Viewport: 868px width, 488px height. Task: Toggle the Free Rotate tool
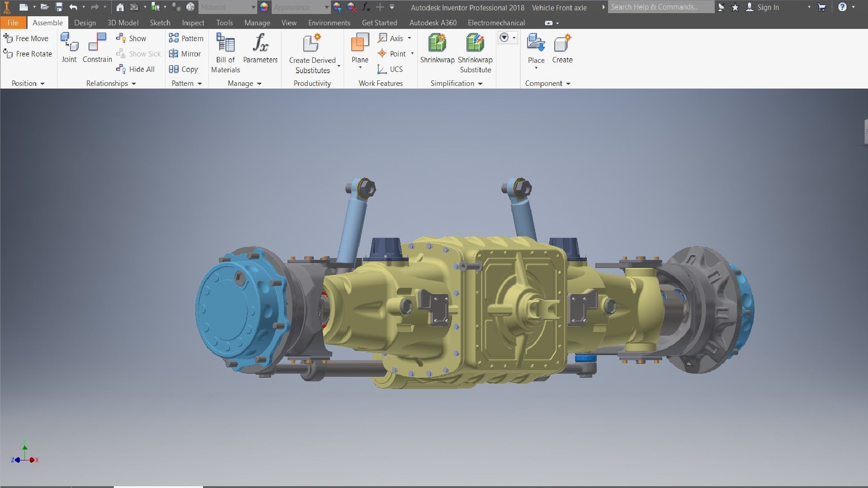click(x=28, y=54)
